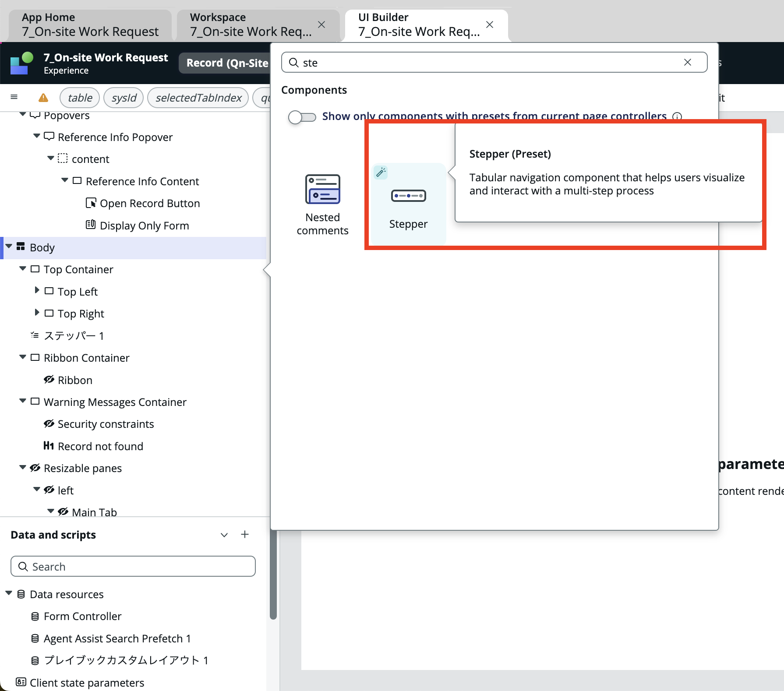784x691 pixels.
Task: Clear the component search text
Action: [x=688, y=62]
